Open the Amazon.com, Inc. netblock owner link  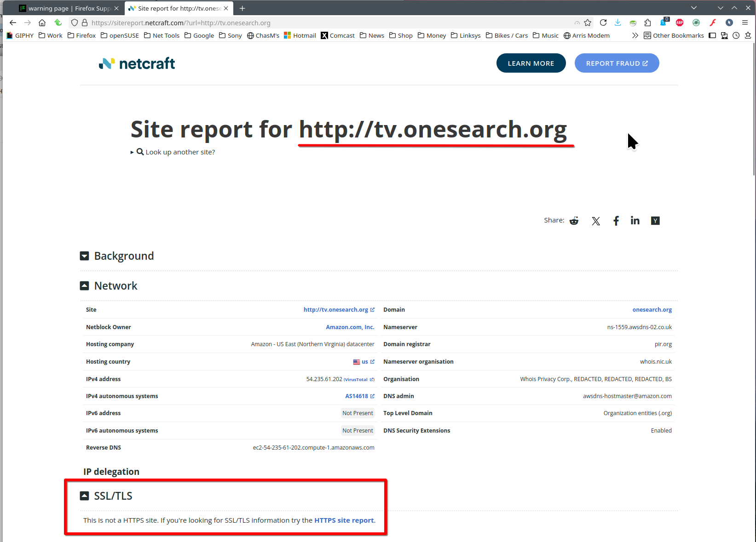click(x=350, y=327)
